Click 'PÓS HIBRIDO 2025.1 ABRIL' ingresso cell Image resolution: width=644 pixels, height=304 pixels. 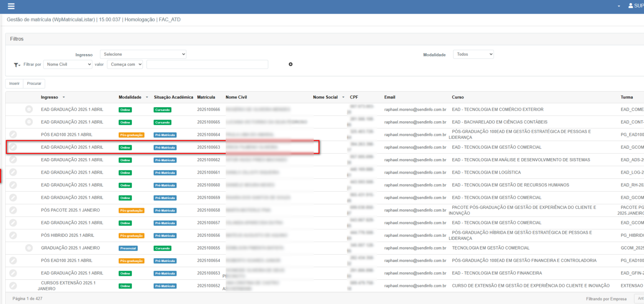click(67, 235)
